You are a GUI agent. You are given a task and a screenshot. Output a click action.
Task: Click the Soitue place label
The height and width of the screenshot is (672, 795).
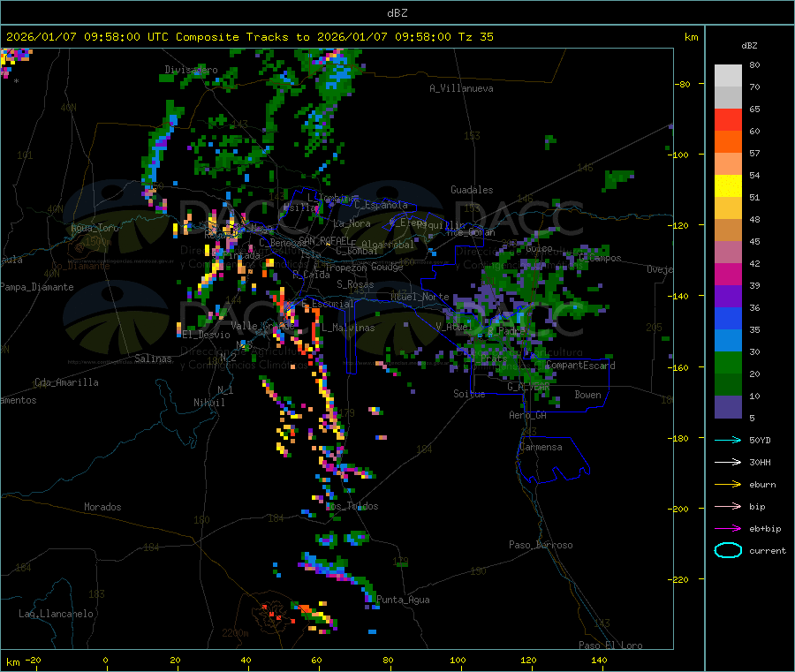(x=469, y=394)
